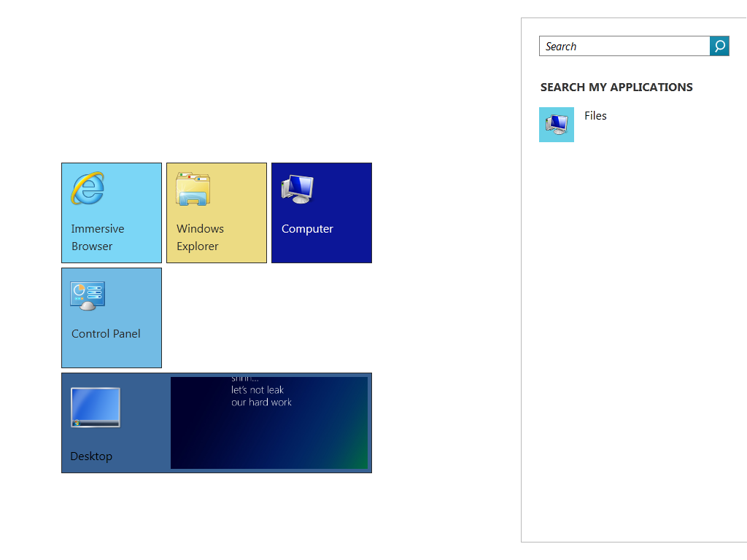The height and width of the screenshot is (560, 747).
Task: Click the Windows Explorer folder icon
Action: 193,189
